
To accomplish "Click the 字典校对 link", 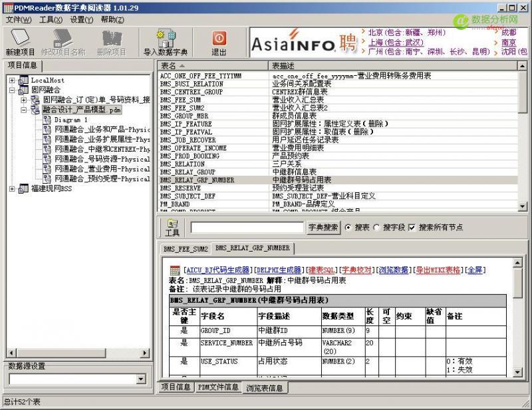I will (356, 270).
